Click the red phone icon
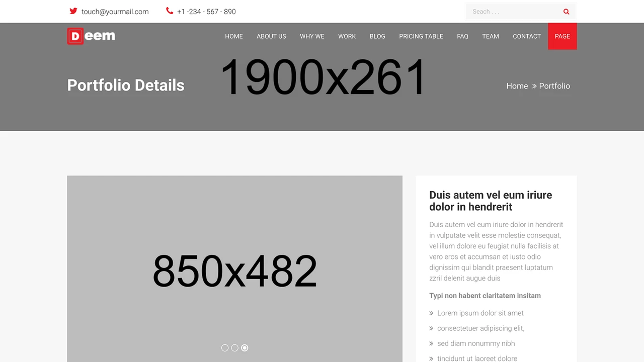This screenshot has width=644, height=362. [170, 11]
